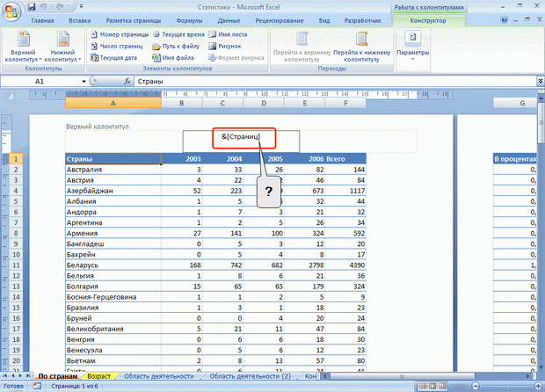Switch to Page Layout view button
Image resolution: width=545 pixels, height=392 pixels.
tap(432, 386)
